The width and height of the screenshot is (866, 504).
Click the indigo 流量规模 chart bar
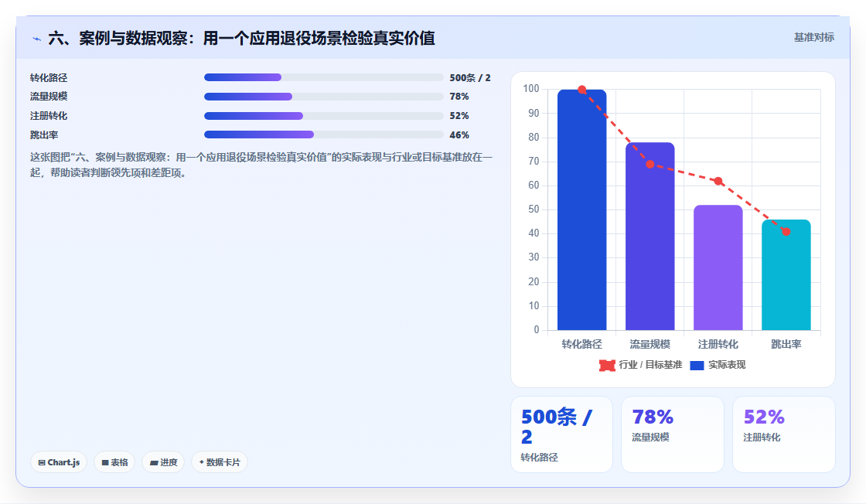coord(649,237)
